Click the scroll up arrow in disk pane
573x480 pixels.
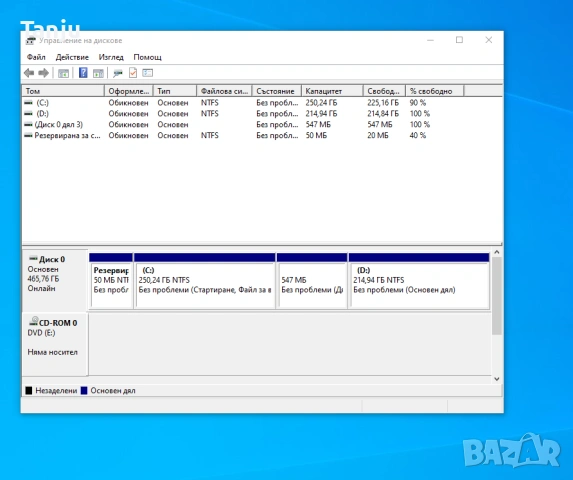point(497,252)
